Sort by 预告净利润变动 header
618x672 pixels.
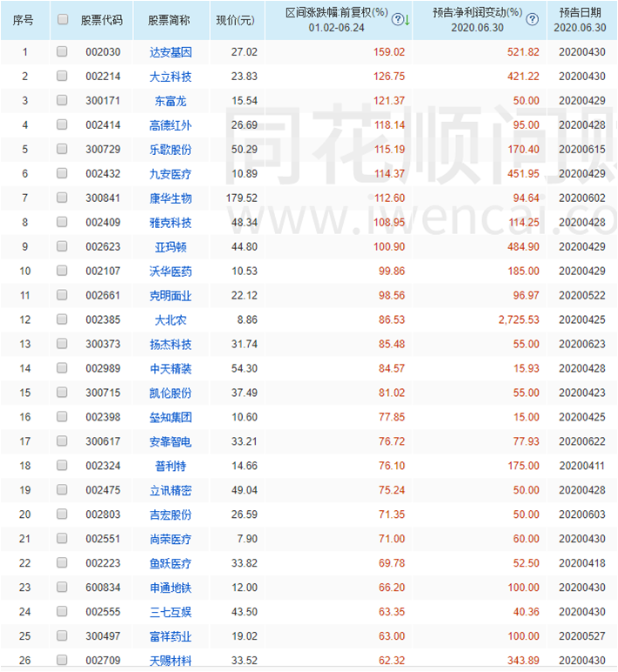point(477,20)
